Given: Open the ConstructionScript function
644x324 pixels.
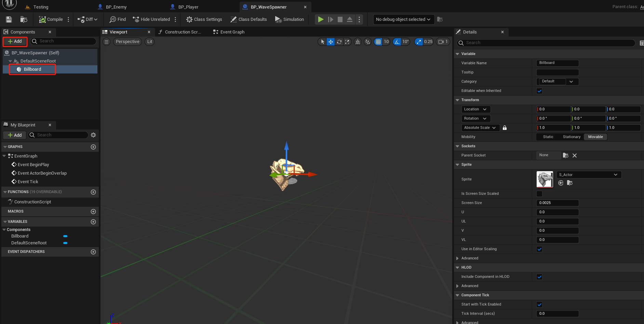Looking at the screenshot, I should coord(32,202).
